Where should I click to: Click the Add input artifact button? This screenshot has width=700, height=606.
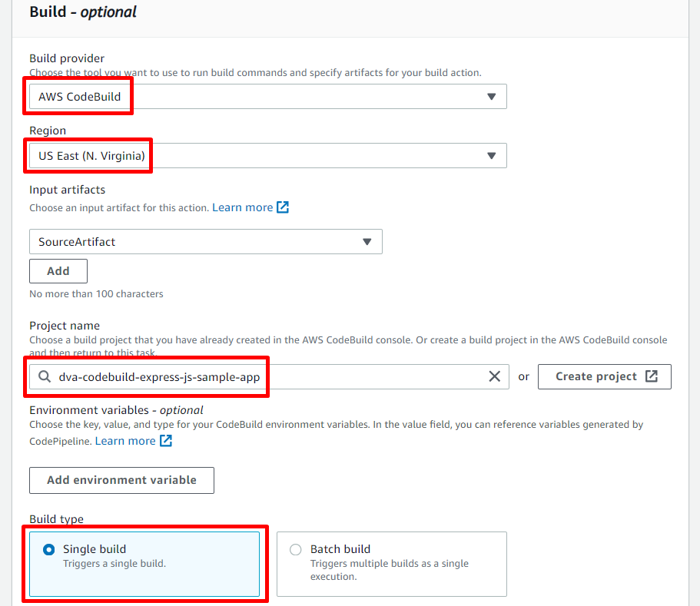click(58, 271)
